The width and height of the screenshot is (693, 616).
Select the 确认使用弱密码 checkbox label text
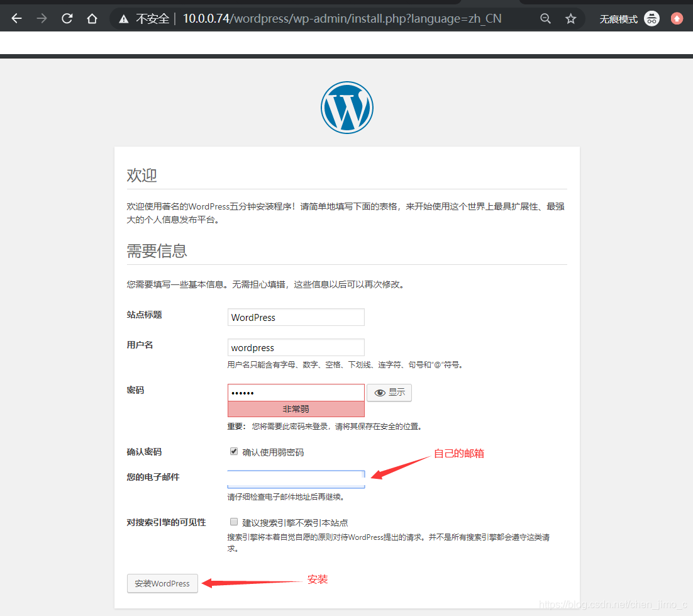pos(273,452)
